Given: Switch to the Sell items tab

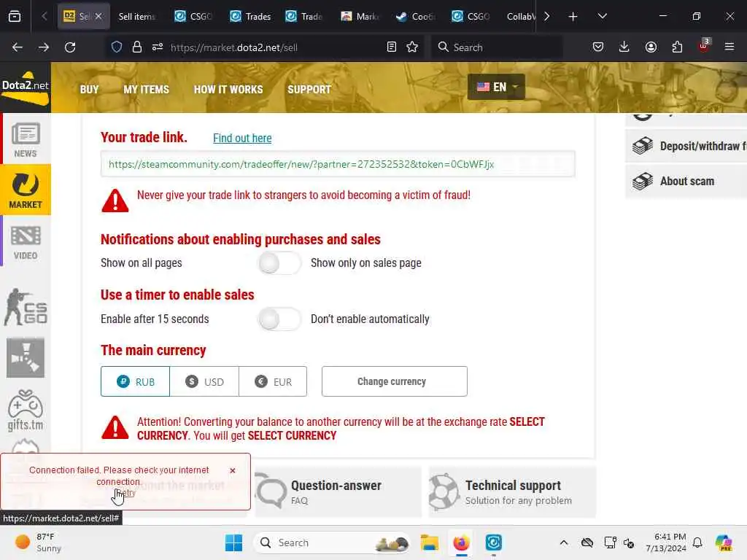Looking at the screenshot, I should tap(137, 17).
